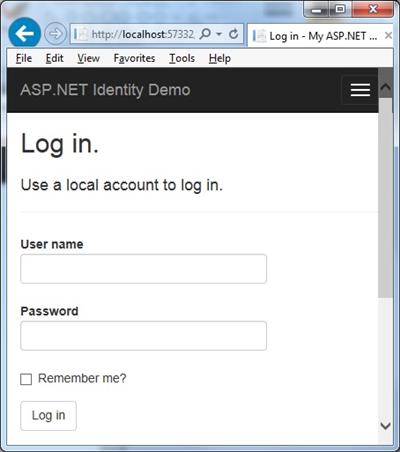Click the vertical scrollbar thumb

[x=385, y=197]
